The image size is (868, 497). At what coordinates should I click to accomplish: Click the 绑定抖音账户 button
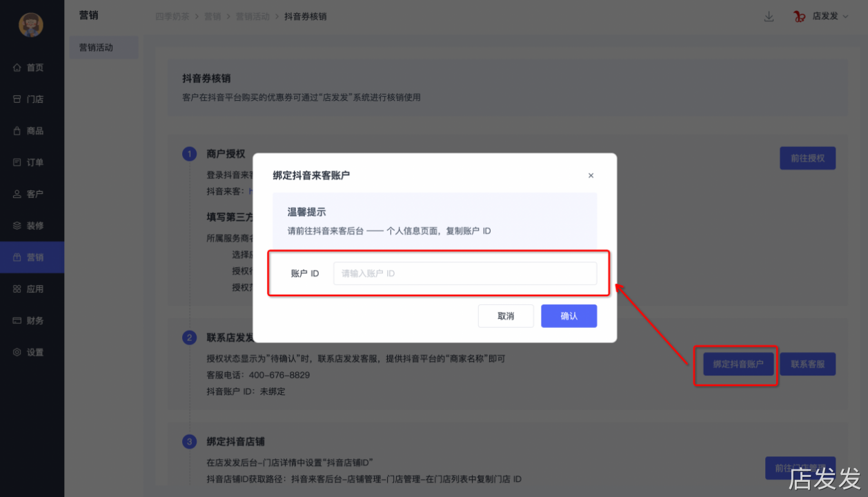tap(738, 364)
